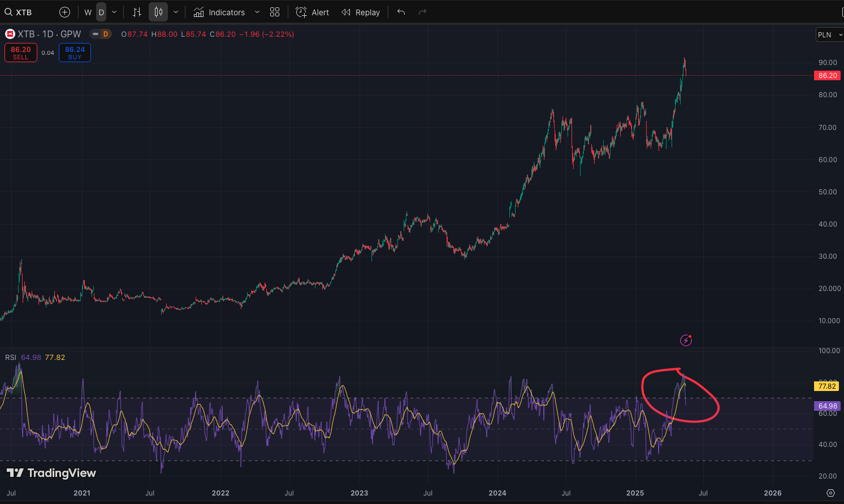Screen dimensions: 844x504
Task: Select the candlestick chart style icon
Action: [158, 12]
